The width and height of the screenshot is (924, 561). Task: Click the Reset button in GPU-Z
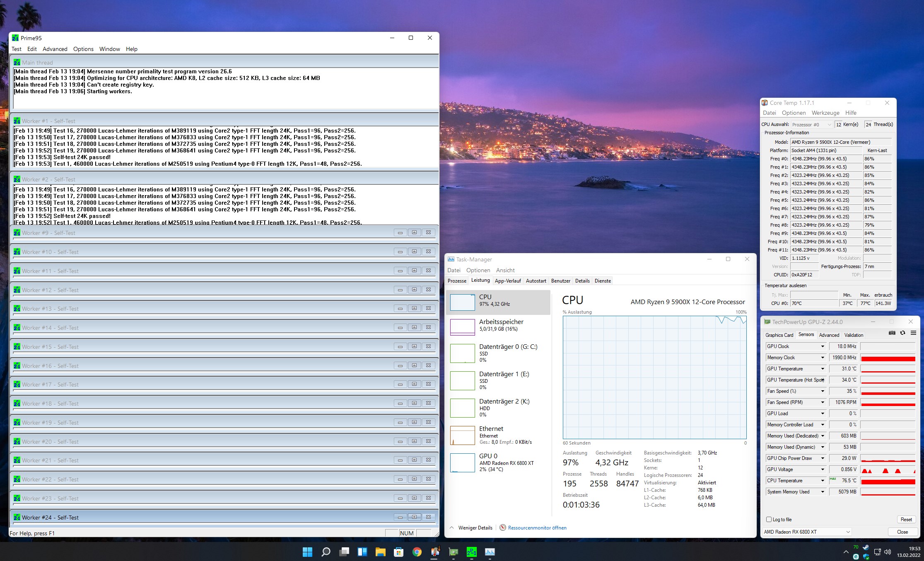(906, 520)
